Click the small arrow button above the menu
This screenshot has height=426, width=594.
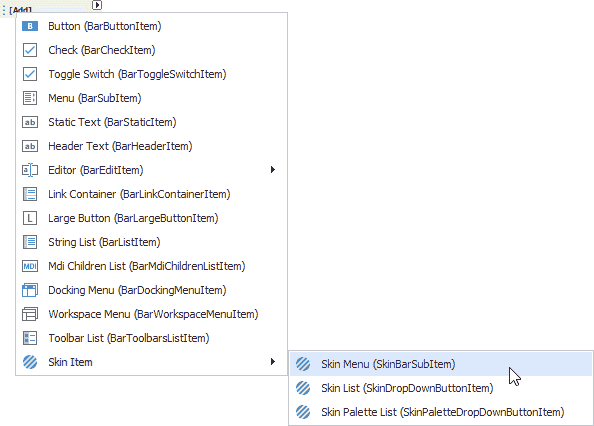[x=97, y=5]
